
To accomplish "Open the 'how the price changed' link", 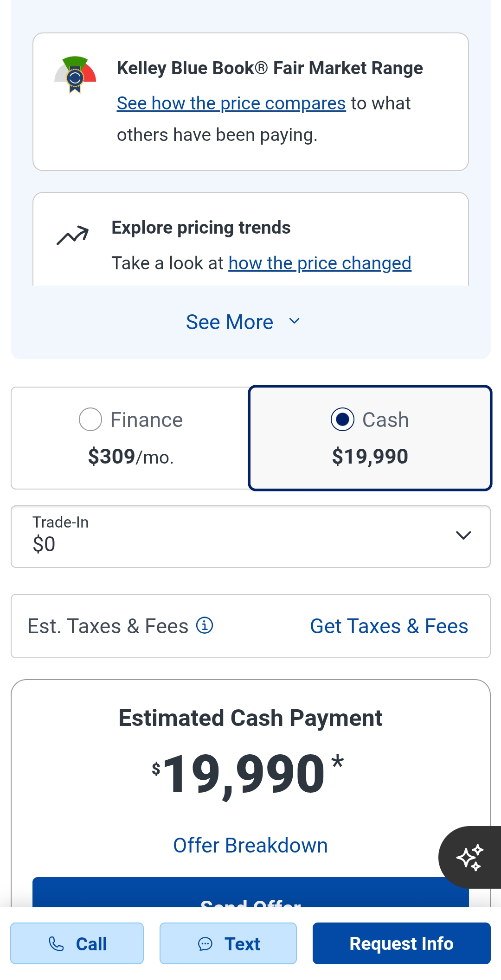I will (x=320, y=263).
